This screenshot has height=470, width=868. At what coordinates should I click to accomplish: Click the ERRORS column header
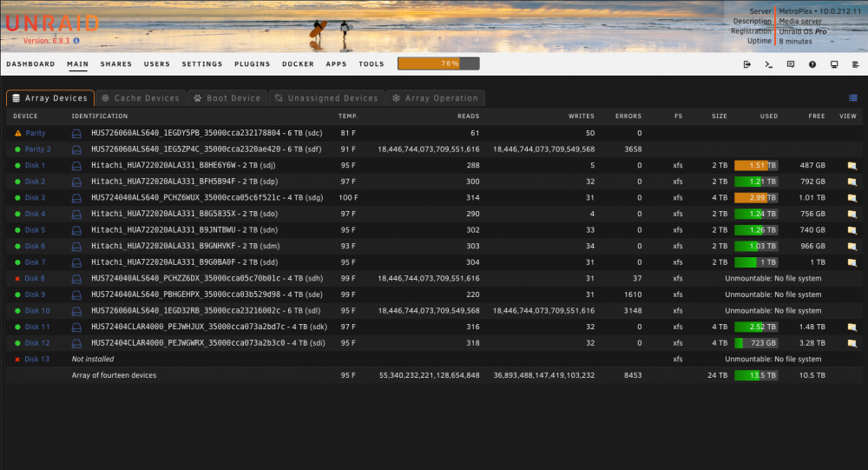tap(628, 116)
